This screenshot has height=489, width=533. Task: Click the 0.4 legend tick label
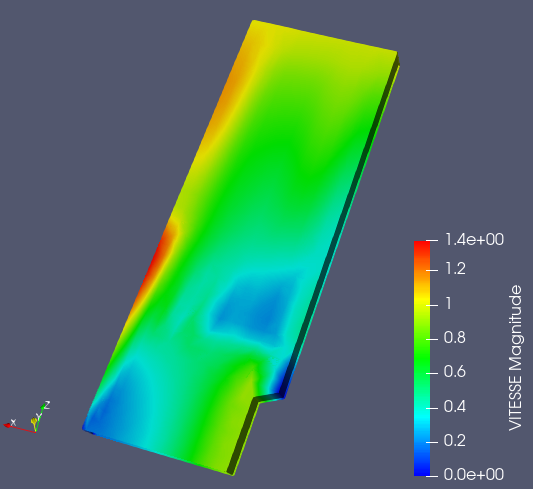[454, 406]
